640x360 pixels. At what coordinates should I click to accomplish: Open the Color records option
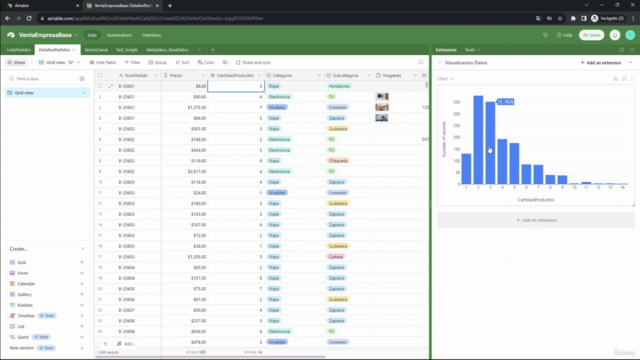tap(206, 62)
